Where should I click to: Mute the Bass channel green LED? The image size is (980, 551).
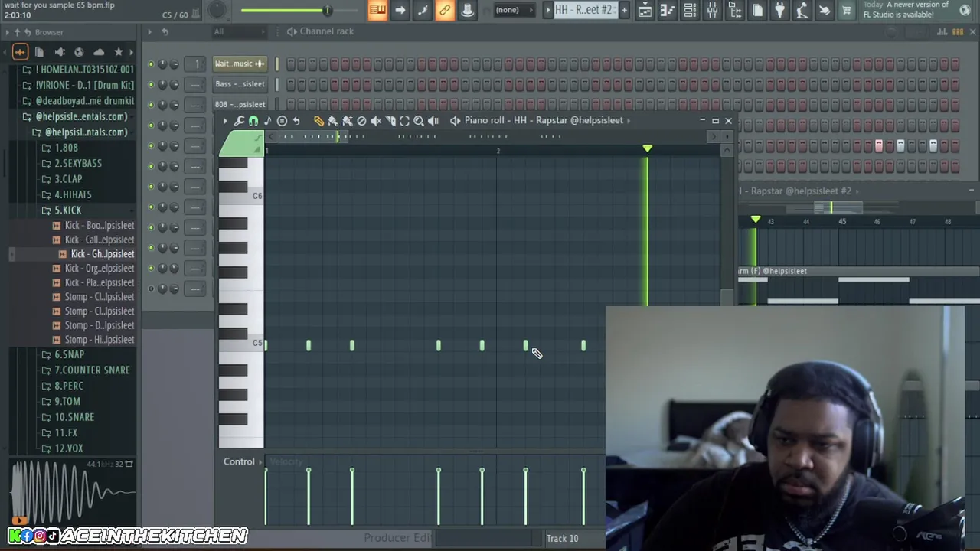tap(151, 84)
